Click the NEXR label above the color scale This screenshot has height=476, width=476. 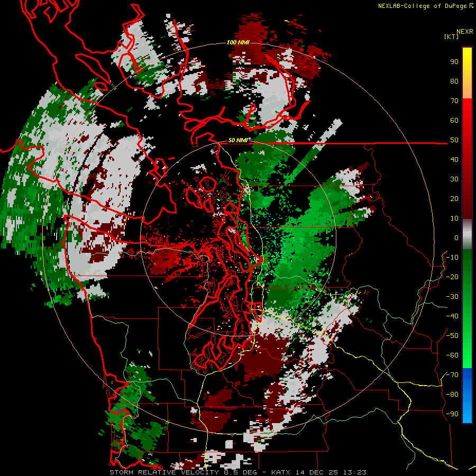(x=465, y=32)
